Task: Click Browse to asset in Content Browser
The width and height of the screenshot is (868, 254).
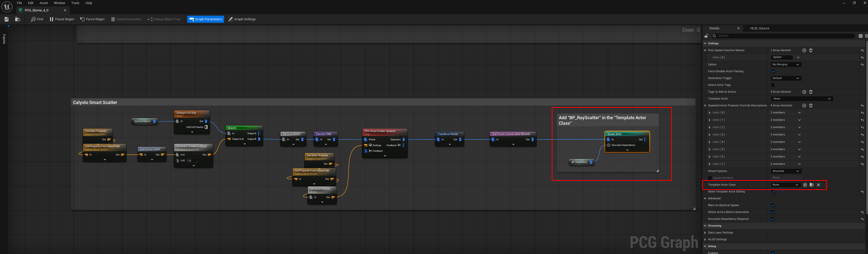Action: point(17,19)
